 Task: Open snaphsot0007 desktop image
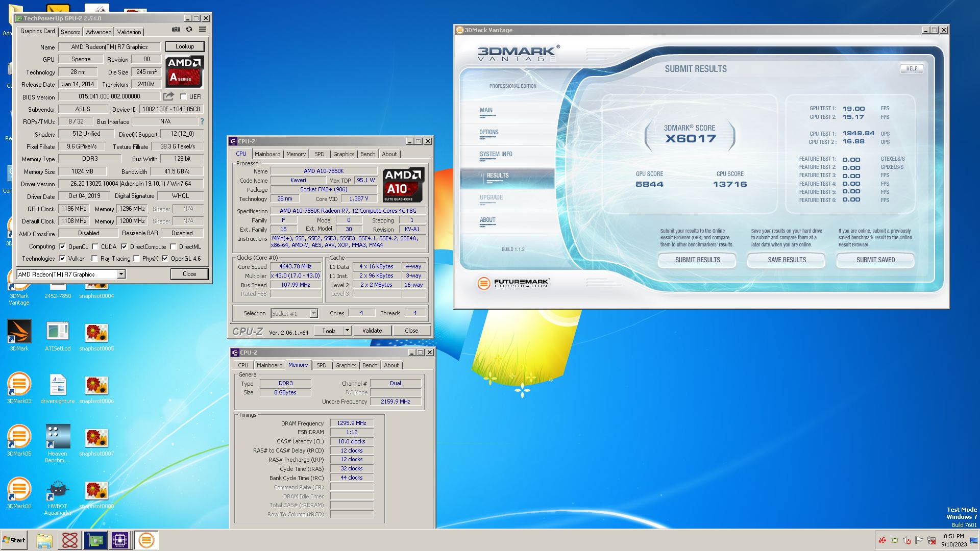(96, 441)
